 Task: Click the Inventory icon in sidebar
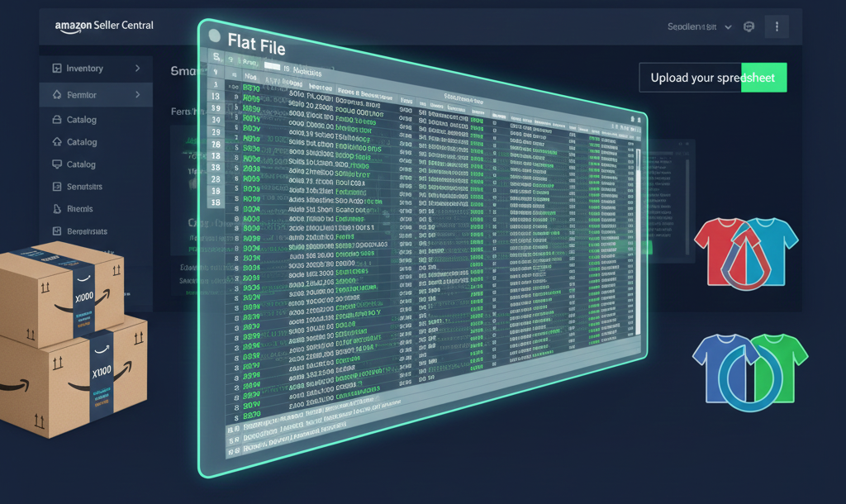[57, 69]
